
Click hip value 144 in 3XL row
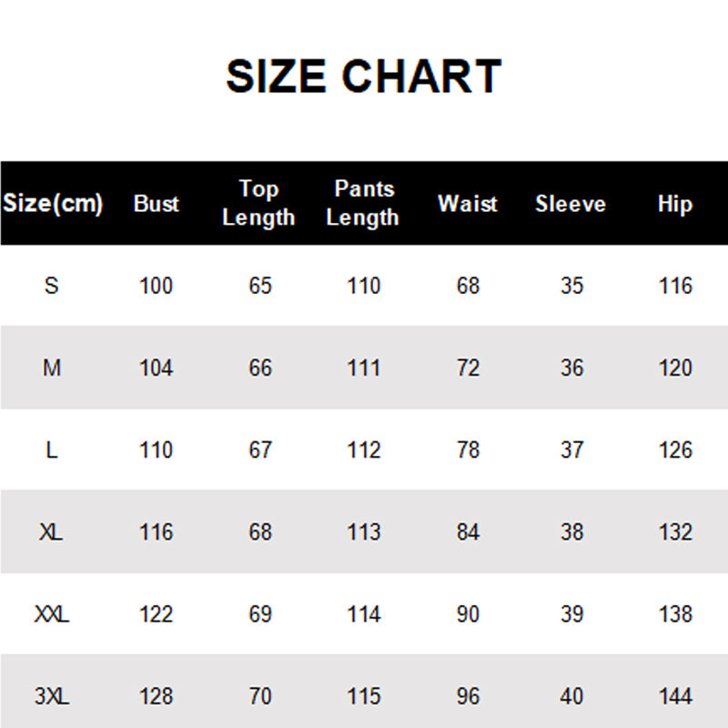[x=675, y=696]
